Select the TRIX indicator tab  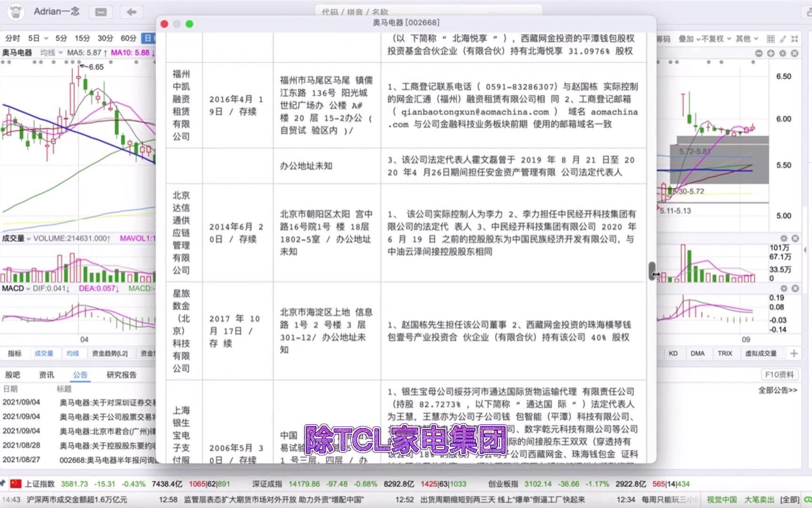[725, 353]
